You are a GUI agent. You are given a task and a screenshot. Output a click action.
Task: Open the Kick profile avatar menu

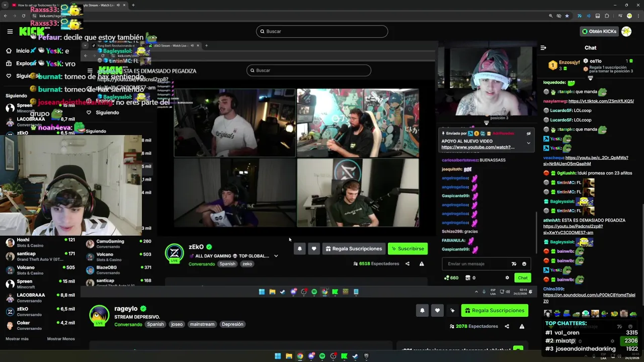pyautogui.click(x=626, y=31)
